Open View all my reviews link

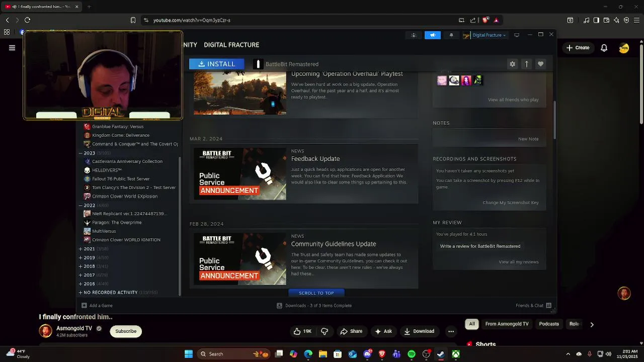pyautogui.click(x=519, y=262)
